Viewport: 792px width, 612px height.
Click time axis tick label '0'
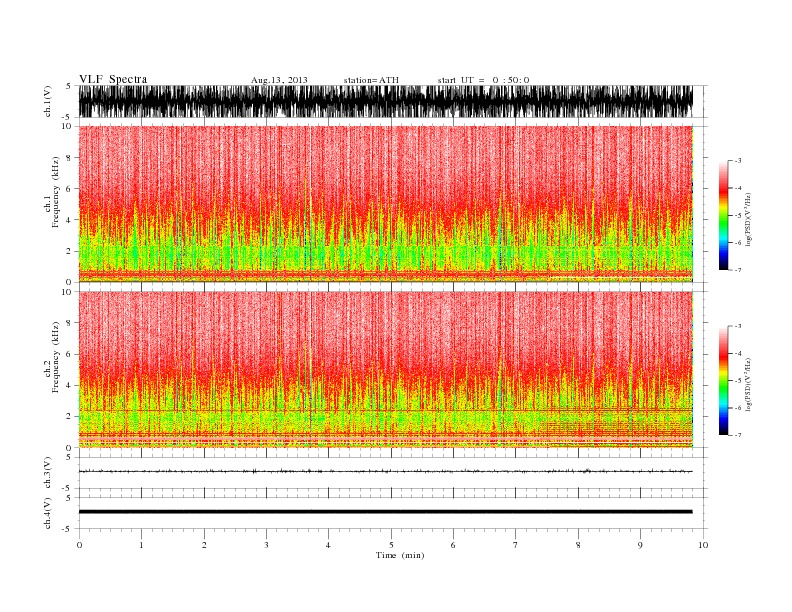pyautogui.click(x=79, y=545)
